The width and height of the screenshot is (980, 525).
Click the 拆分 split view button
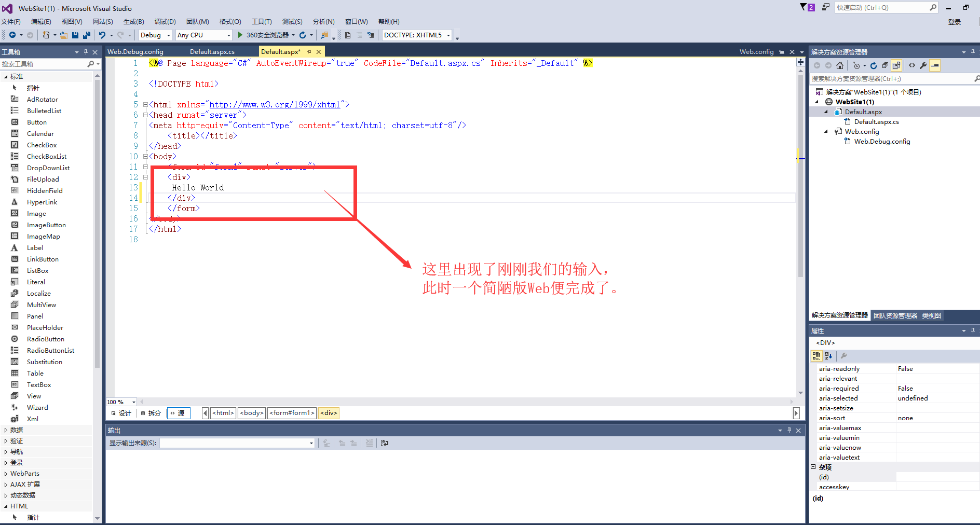click(151, 413)
